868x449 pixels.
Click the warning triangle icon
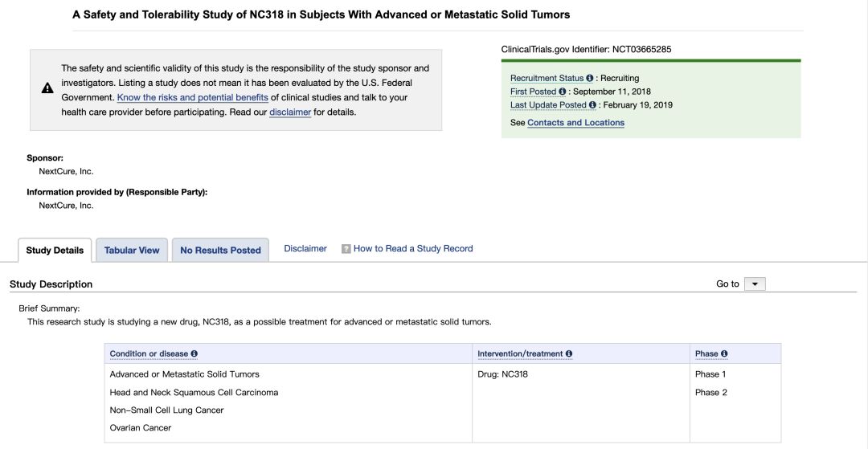[x=47, y=88]
